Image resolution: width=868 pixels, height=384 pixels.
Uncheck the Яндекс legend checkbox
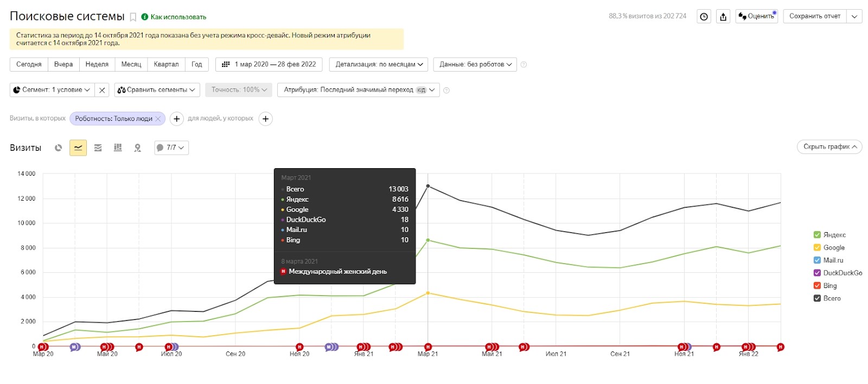point(817,235)
